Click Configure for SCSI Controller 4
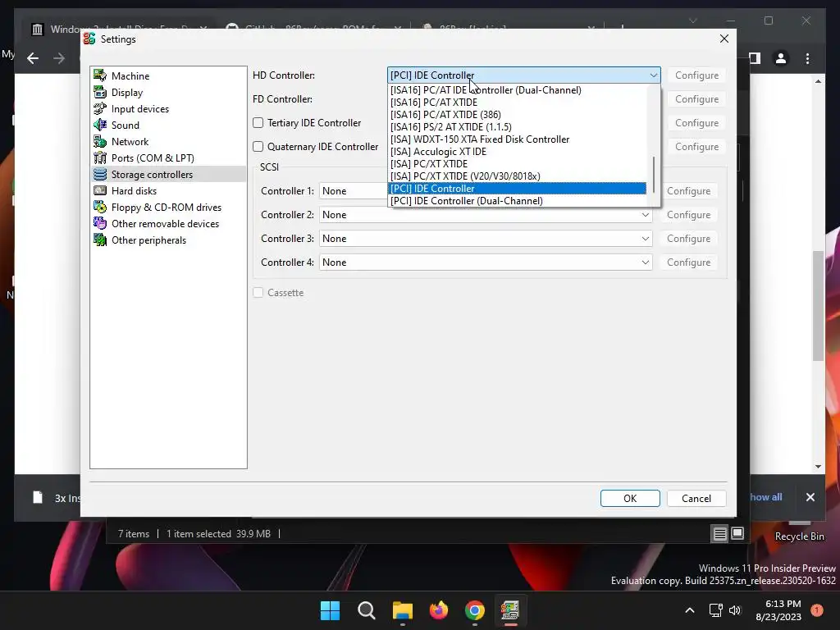Screen dimensions: 840x630 tap(688, 262)
